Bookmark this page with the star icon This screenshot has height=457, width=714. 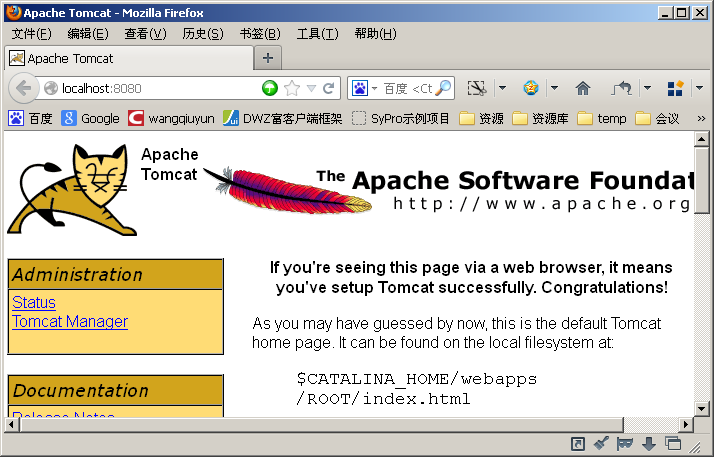click(291, 88)
